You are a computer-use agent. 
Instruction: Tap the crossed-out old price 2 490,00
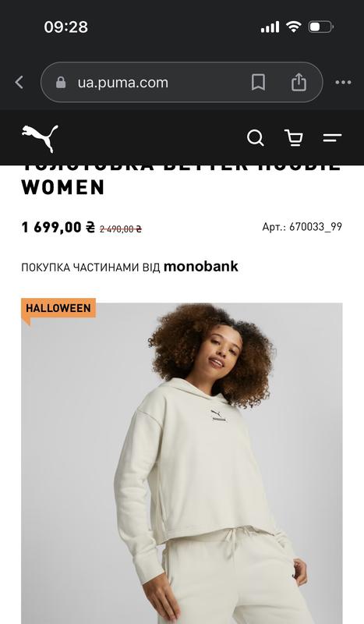[x=121, y=229]
